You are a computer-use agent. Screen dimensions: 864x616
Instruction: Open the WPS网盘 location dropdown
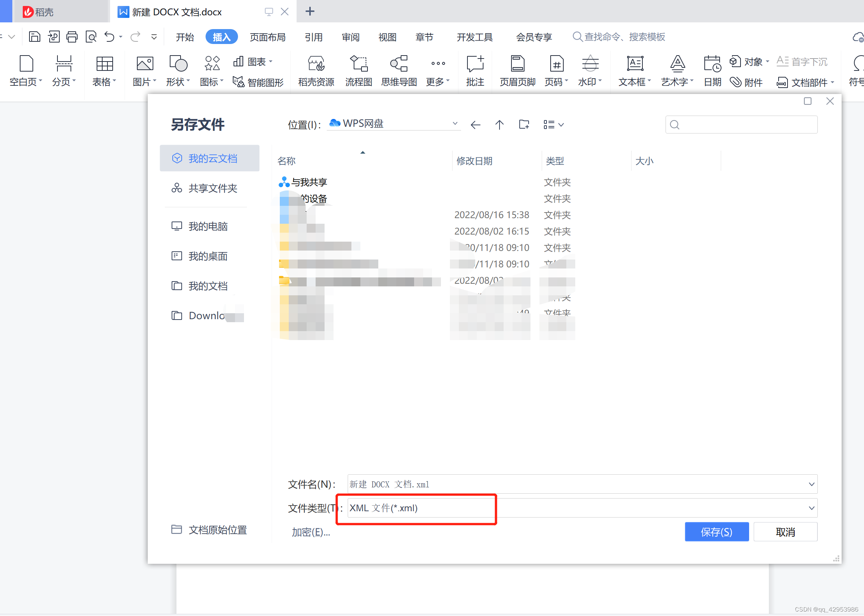pyautogui.click(x=455, y=124)
